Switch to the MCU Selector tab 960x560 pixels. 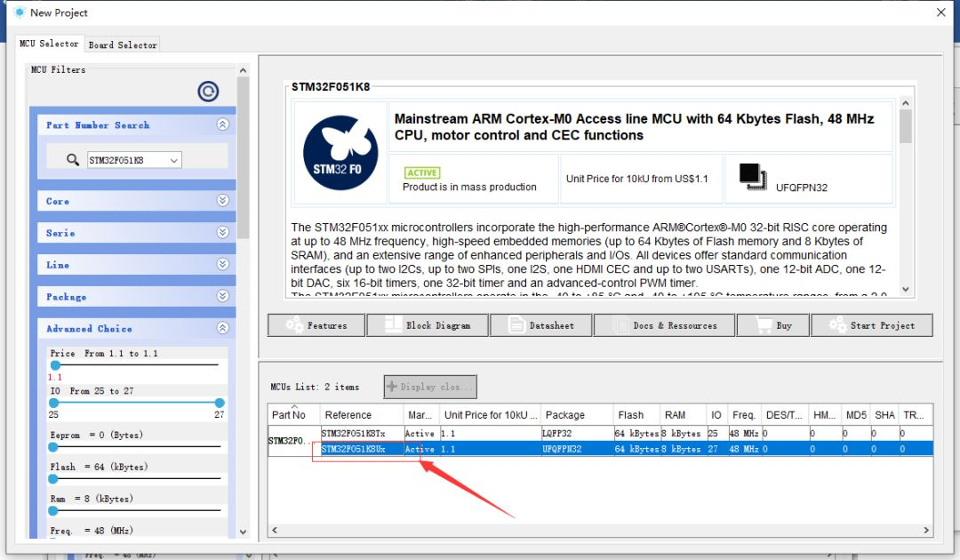pos(49,44)
